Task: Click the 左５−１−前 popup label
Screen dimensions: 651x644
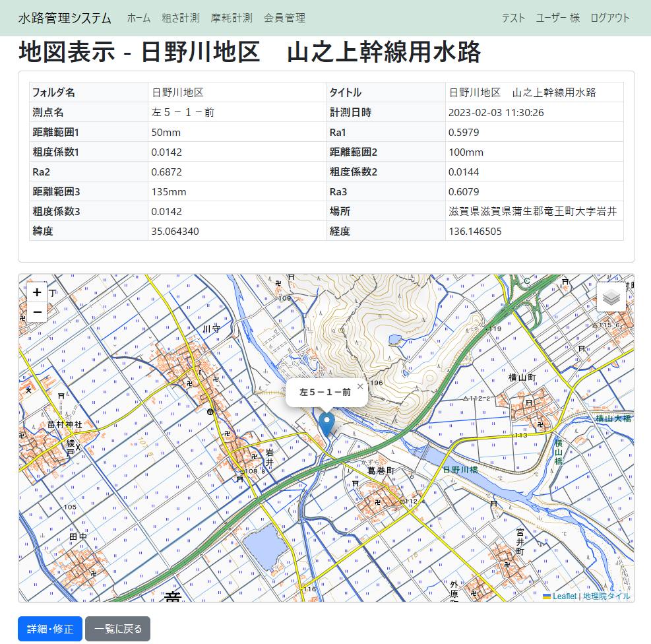Action: click(x=326, y=392)
